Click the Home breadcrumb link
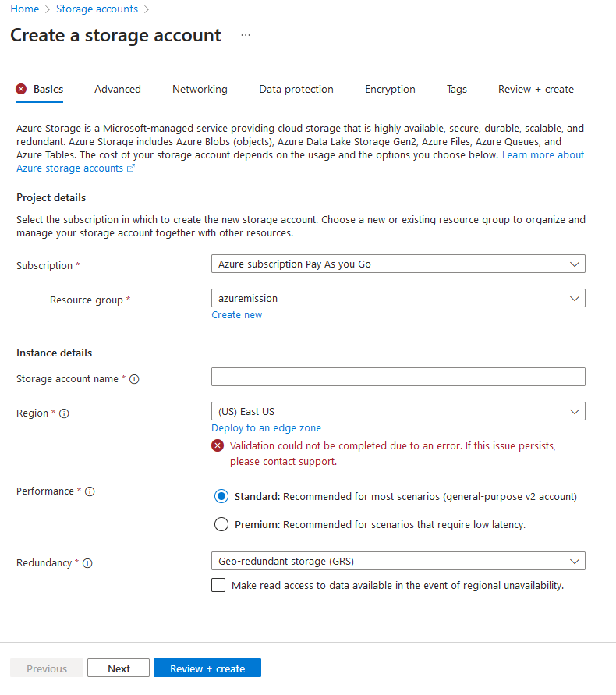Viewport: 616px width, 695px height. point(25,9)
